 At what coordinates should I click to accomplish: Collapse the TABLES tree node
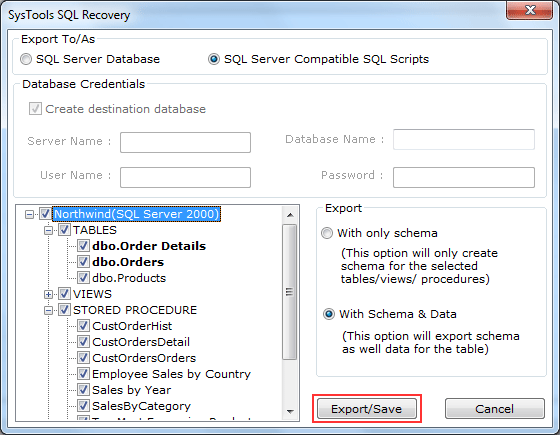[x=48, y=231]
